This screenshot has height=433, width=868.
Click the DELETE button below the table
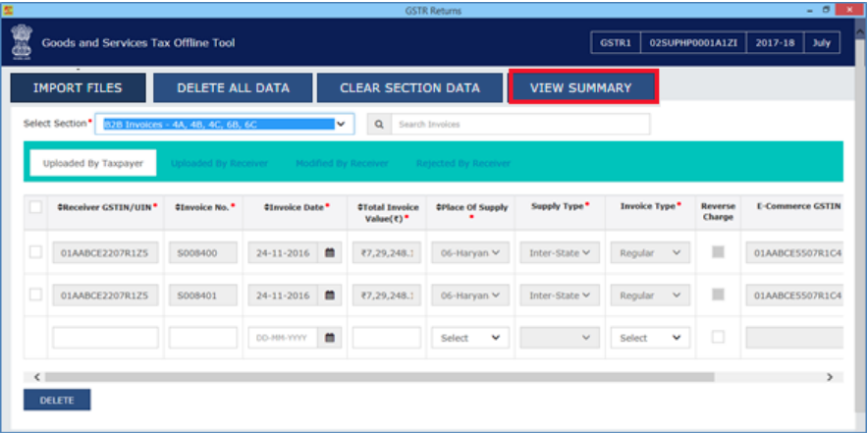pyautogui.click(x=57, y=400)
